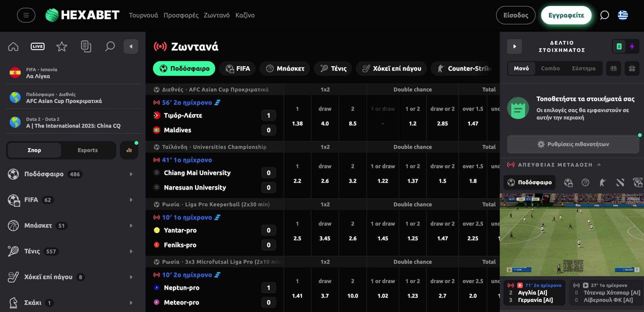The width and height of the screenshot is (644, 312).
Task: Select Esports in the Σπορ/Esports switch
Action: (x=88, y=150)
